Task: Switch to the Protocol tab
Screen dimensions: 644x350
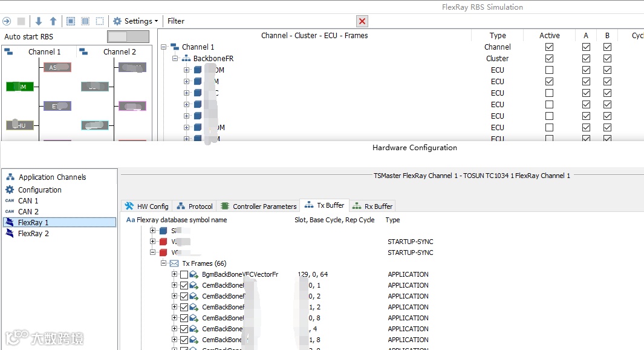Action: tap(195, 206)
